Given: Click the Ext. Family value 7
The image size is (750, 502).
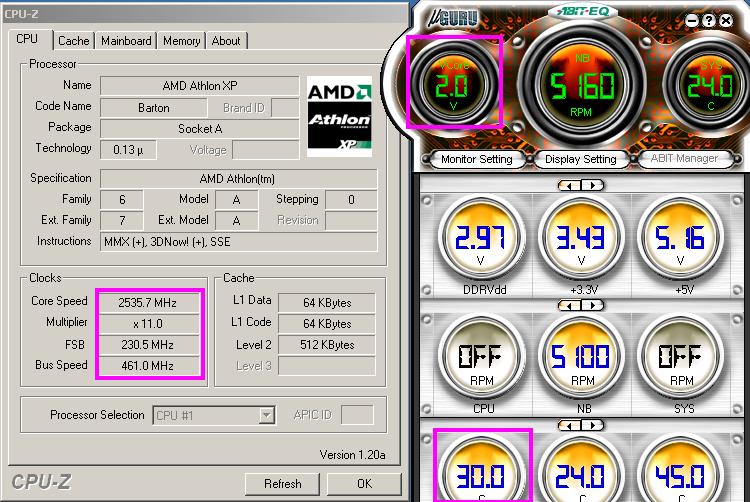Looking at the screenshot, I should (x=121, y=221).
